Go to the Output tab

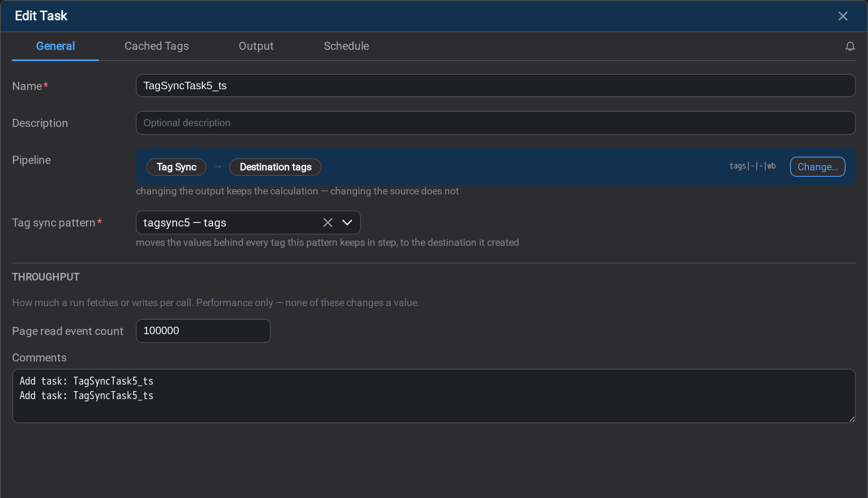(256, 46)
